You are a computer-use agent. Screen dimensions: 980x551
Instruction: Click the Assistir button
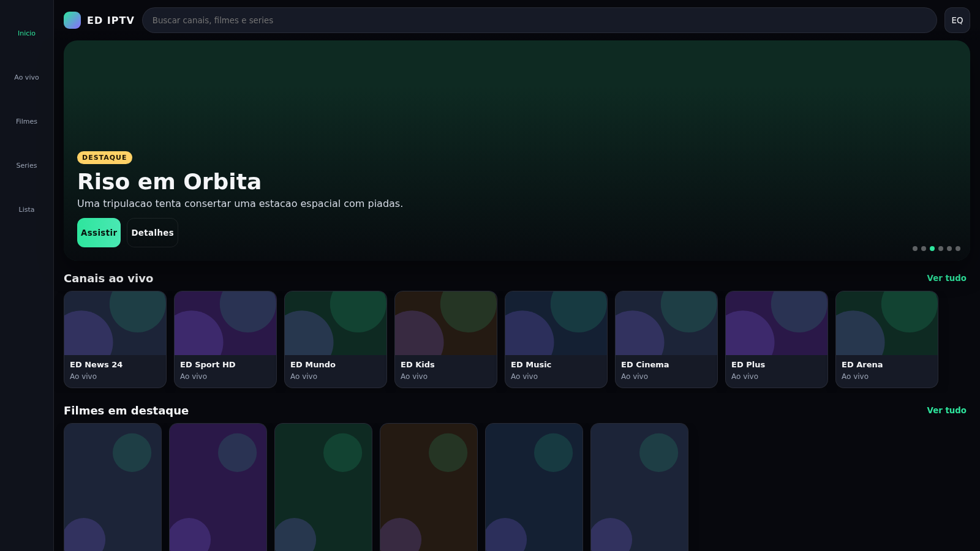99,233
